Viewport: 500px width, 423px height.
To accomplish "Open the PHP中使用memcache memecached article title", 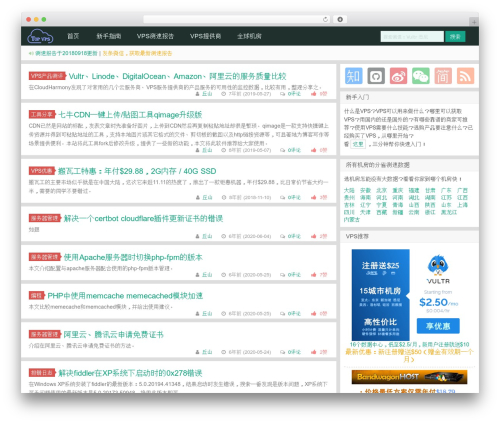I will tap(125, 296).
